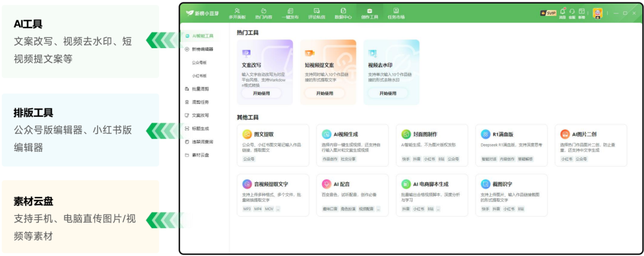Click the AI 配音 card title
The height and width of the screenshot is (256, 644).
click(342, 184)
